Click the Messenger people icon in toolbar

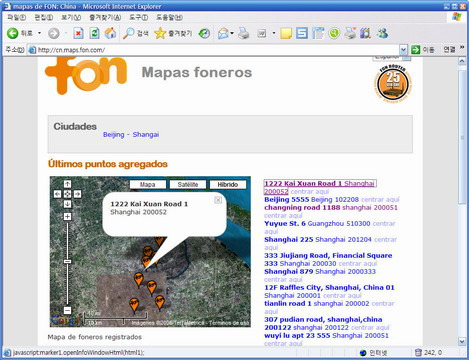[x=382, y=33]
